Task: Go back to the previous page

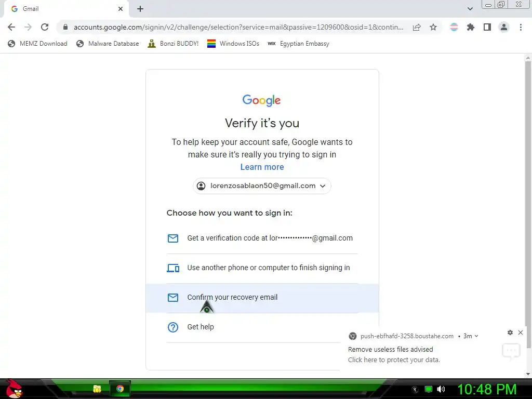Action: tap(11, 27)
